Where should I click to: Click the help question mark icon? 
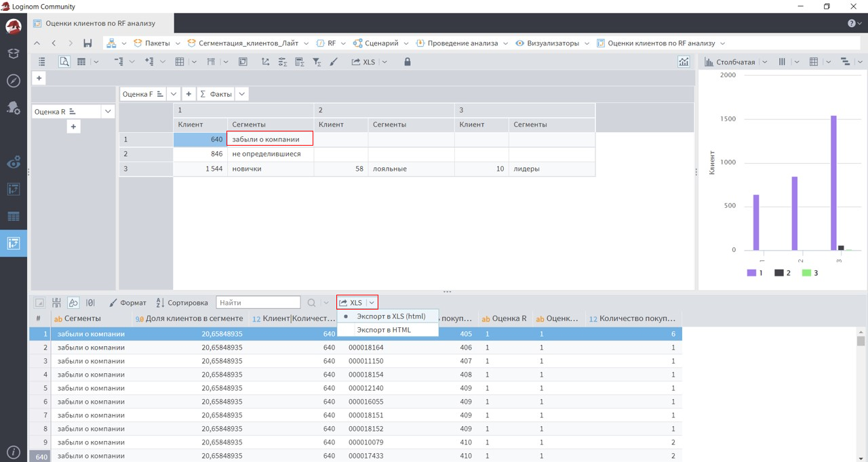tap(852, 24)
